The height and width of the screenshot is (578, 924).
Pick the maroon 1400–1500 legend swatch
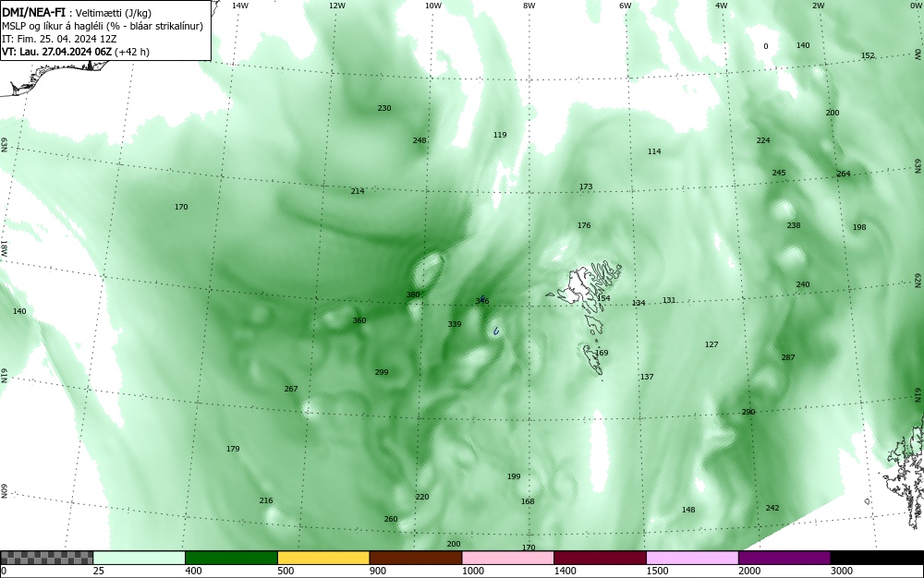pyautogui.click(x=600, y=558)
